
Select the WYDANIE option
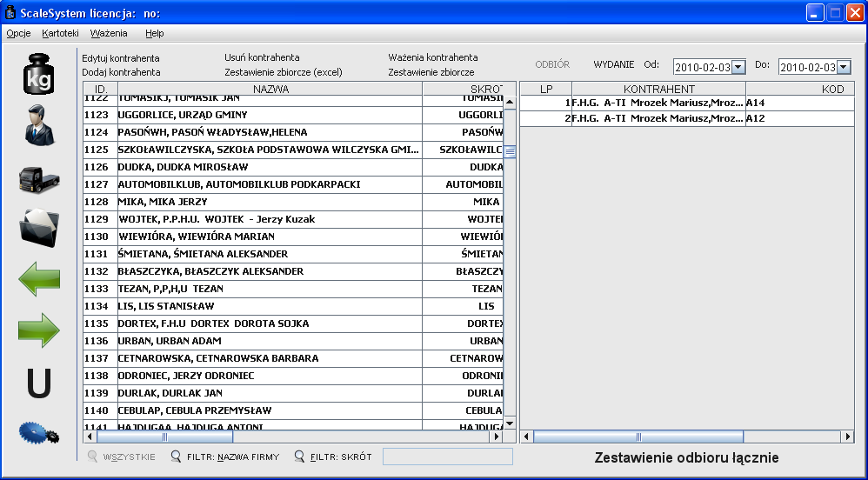(614, 64)
